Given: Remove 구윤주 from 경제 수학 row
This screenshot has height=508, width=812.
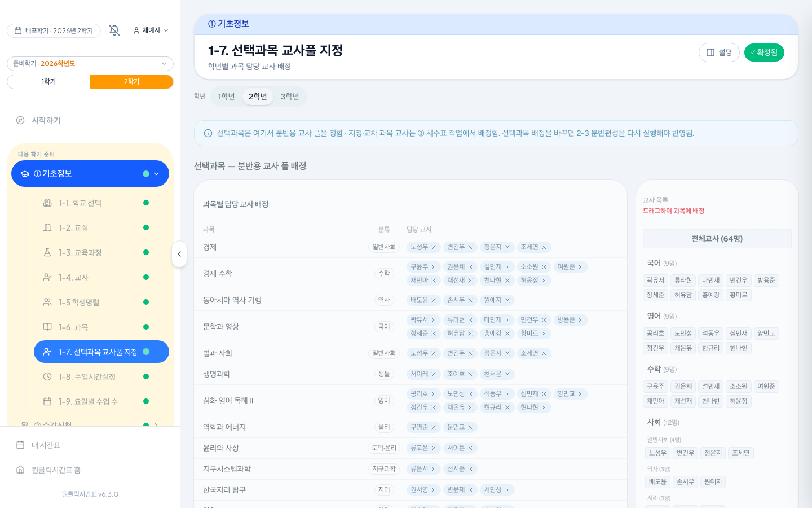Looking at the screenshot, I should coord(434,267).
